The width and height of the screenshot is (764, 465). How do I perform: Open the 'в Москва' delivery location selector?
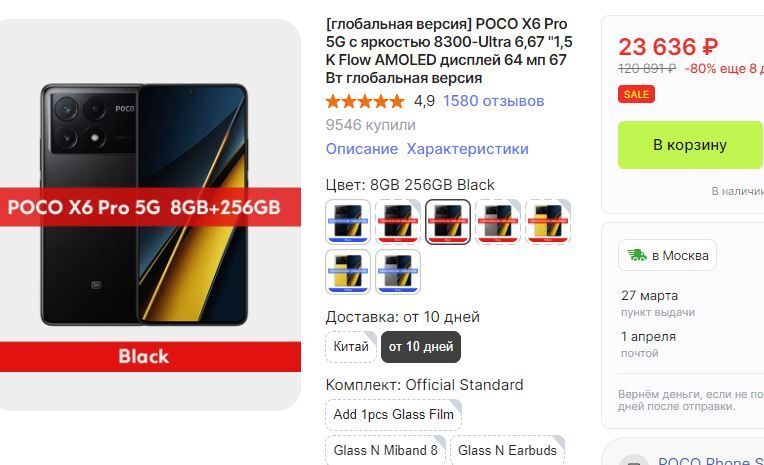pyautogui.click(x=668, y=255)
